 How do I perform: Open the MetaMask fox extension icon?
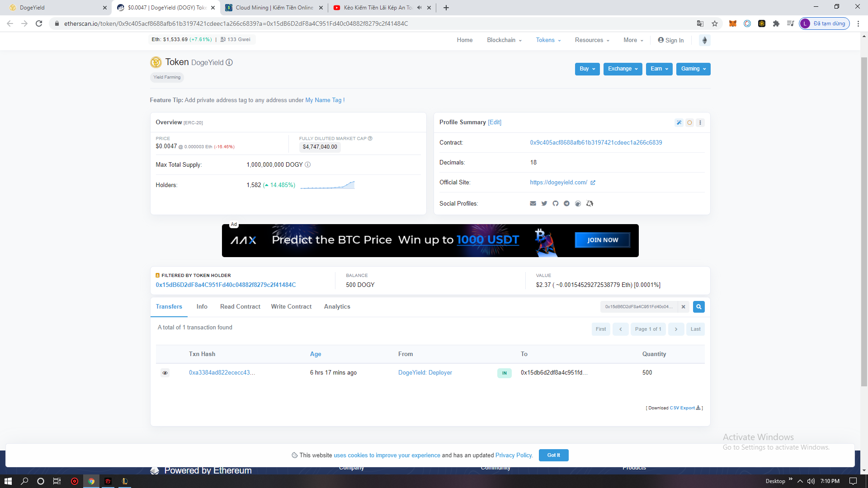[733, 23]
